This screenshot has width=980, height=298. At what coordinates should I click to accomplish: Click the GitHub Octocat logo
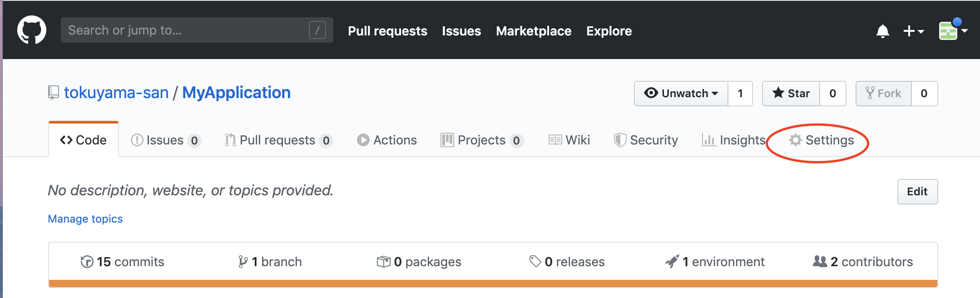click(x=32, y=30)
